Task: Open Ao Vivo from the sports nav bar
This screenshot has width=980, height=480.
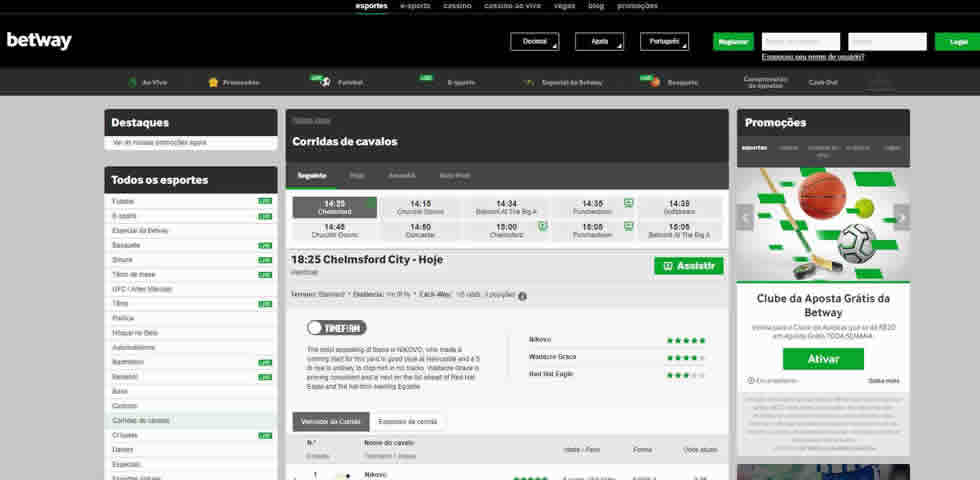Action: (x=148, y=82)
